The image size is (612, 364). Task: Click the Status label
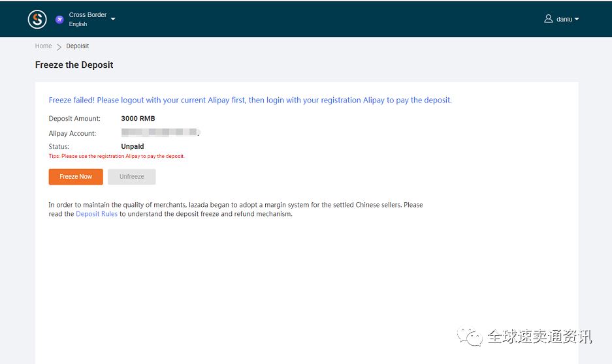tap(59, 147)
